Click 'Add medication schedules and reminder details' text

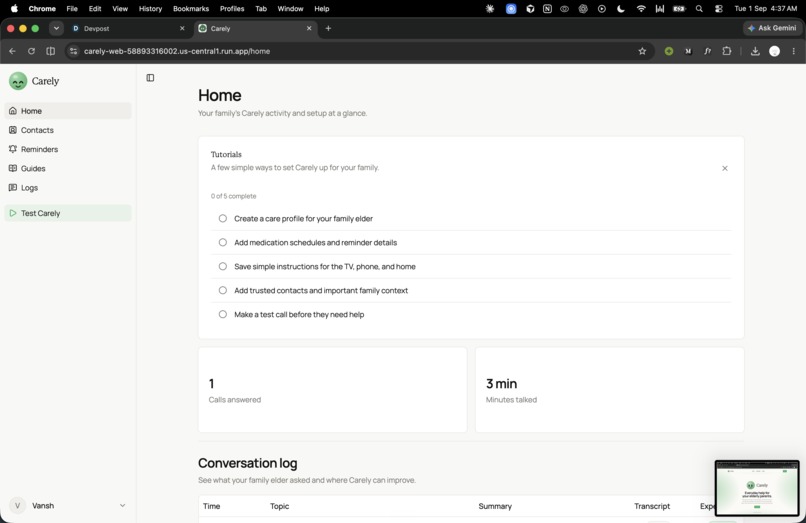tap(316, 242)
